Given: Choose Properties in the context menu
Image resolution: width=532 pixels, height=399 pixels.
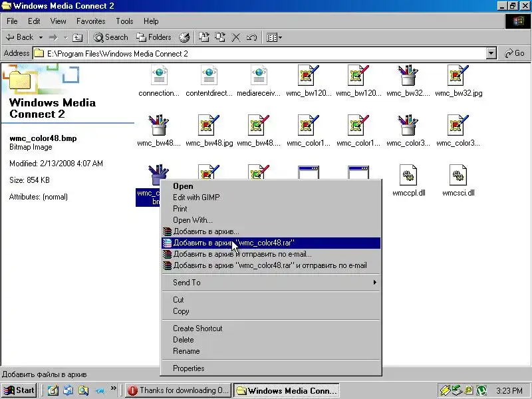Looking at the screenshot, I should (x=271, y=368).
